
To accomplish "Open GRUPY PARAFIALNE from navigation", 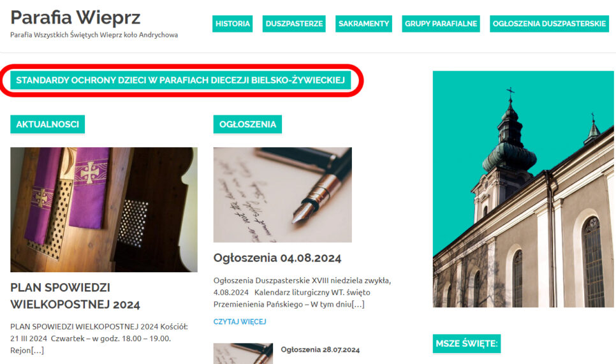I will pos(441,24).
